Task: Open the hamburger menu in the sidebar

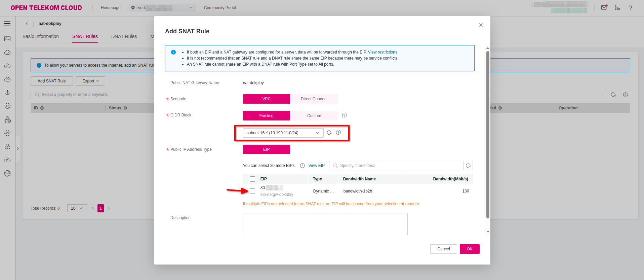Action: [x=7, y=24]
